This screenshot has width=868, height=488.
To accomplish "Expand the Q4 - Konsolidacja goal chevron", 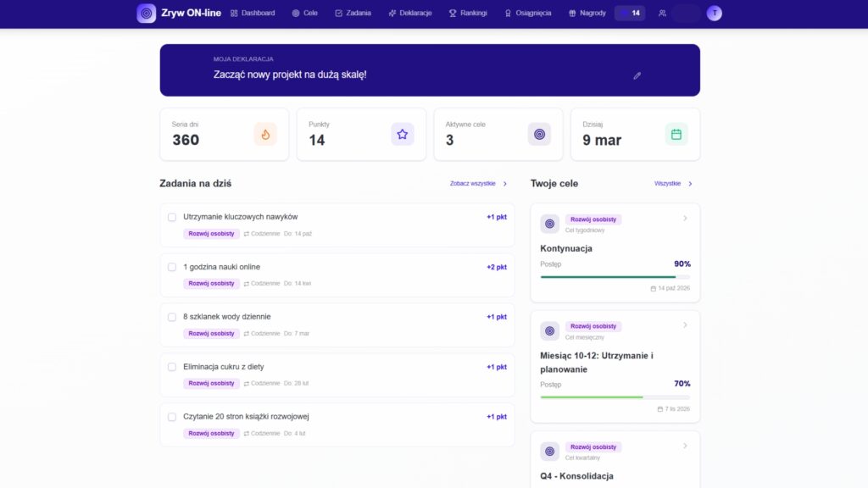I will point(685,446).
